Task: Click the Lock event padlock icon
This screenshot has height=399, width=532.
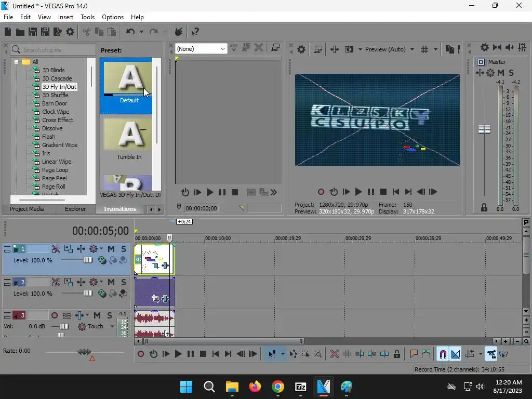Action: tap(396, 354)
